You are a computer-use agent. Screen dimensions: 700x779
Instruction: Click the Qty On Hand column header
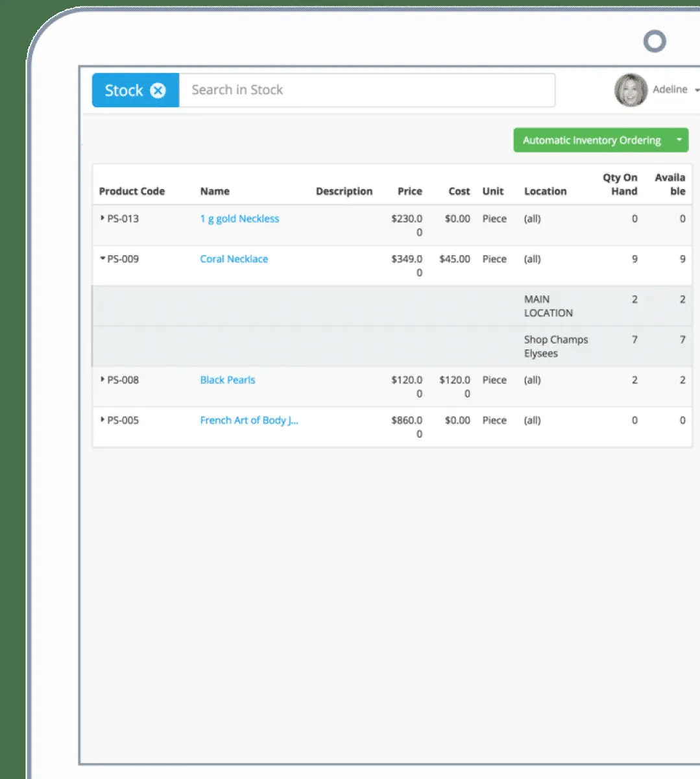pos(620,184)
